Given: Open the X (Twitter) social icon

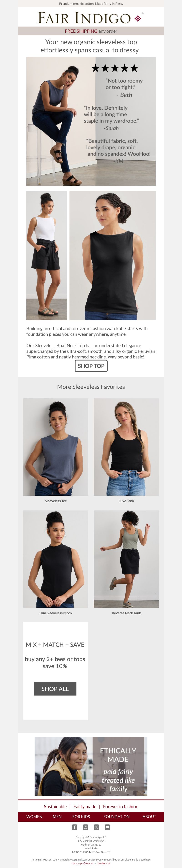Looking at the screenshot, I should point(96,827).
